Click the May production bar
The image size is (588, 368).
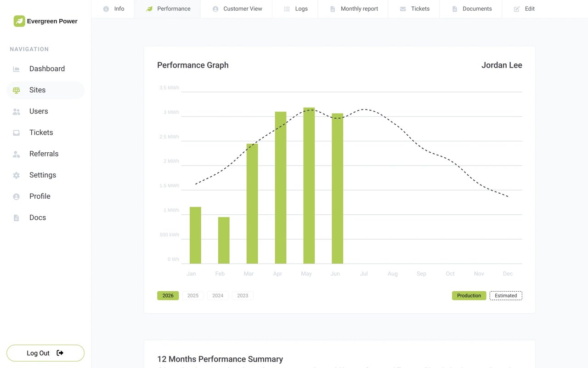point(309,186)
